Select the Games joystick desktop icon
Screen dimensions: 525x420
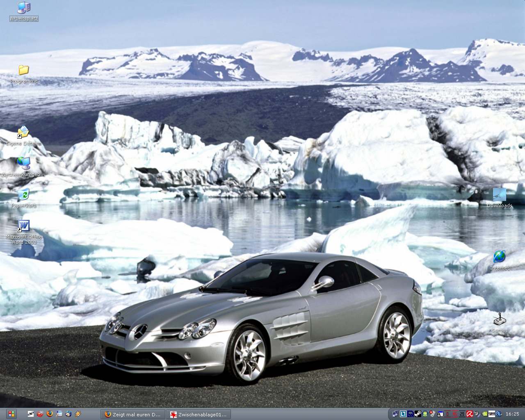tap(499, 319)
